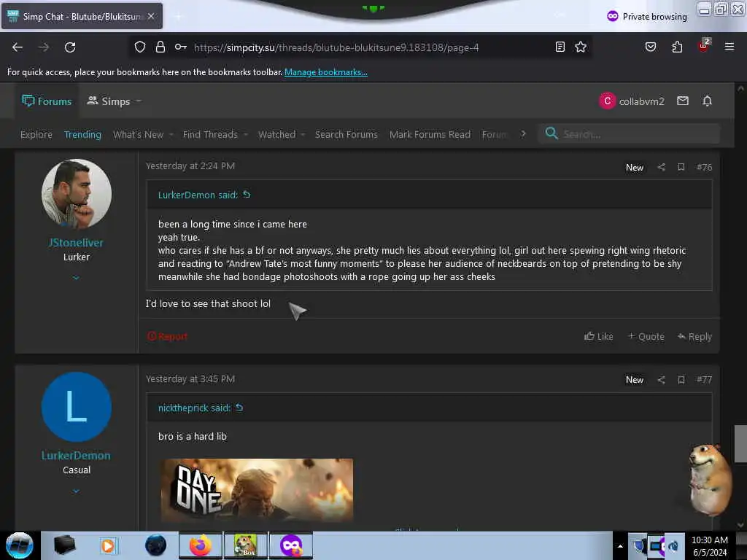Click LurkerDemon's blue L avatar
747x560 pixels.
tap(76, 407)
